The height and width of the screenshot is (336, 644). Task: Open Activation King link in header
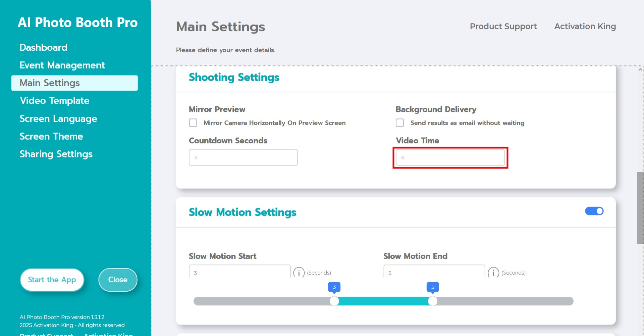tap(585, 26)
